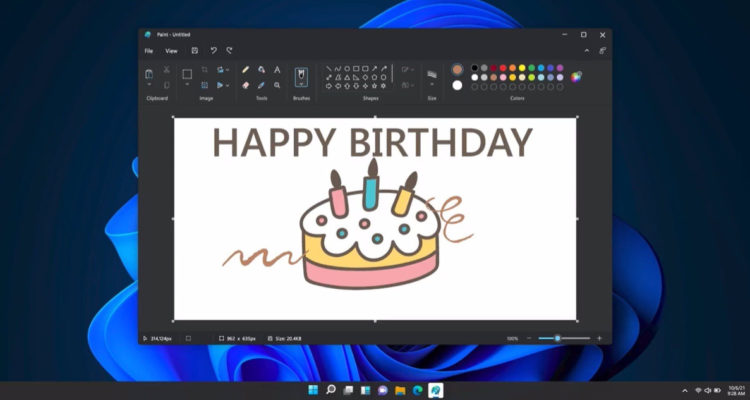Click the Brushes tool button
The image size is (750, 400).
click(301, 77)
